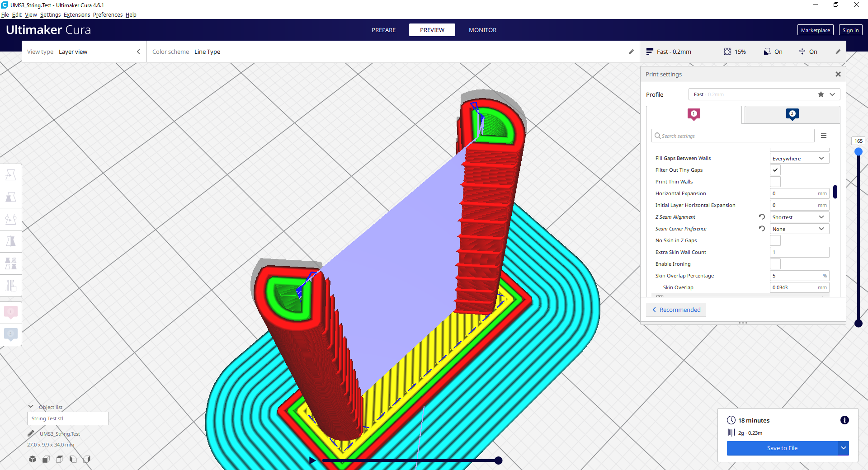Screen dimensions: 868x470
Task: Open Fill Gaps Between Walls dropdown
Action: [799, 158]
